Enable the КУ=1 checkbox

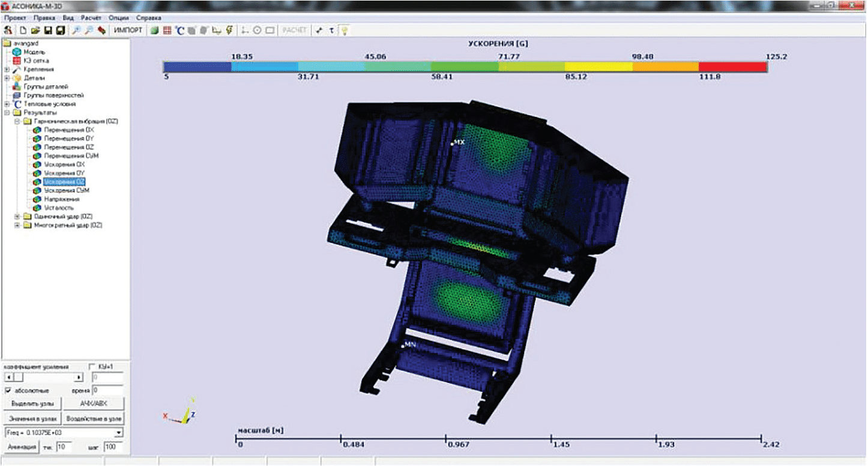pyautogui.click(x=92, y=366)
